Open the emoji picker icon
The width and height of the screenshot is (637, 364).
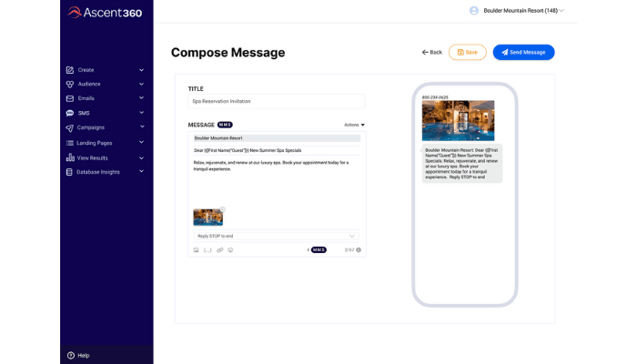(230, 249)
